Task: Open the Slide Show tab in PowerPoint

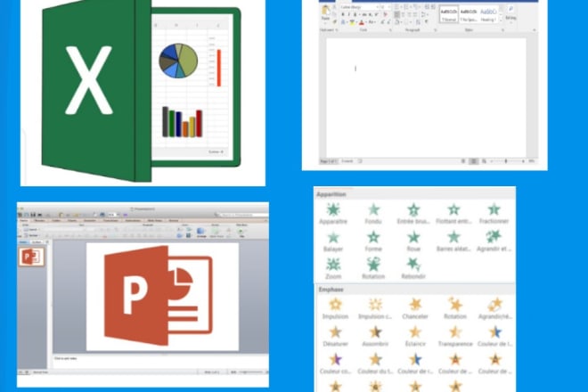Action: (x=154, y=221)
